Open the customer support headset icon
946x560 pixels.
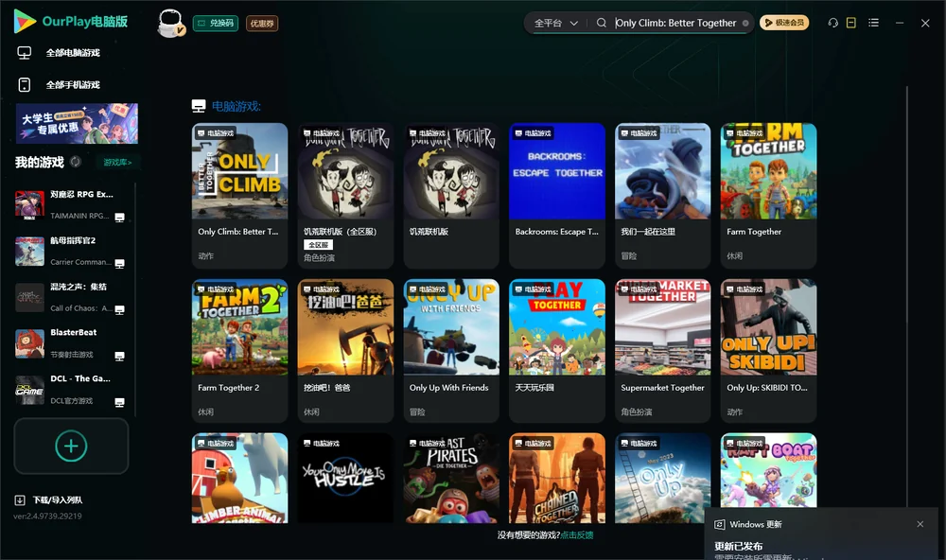833,23
